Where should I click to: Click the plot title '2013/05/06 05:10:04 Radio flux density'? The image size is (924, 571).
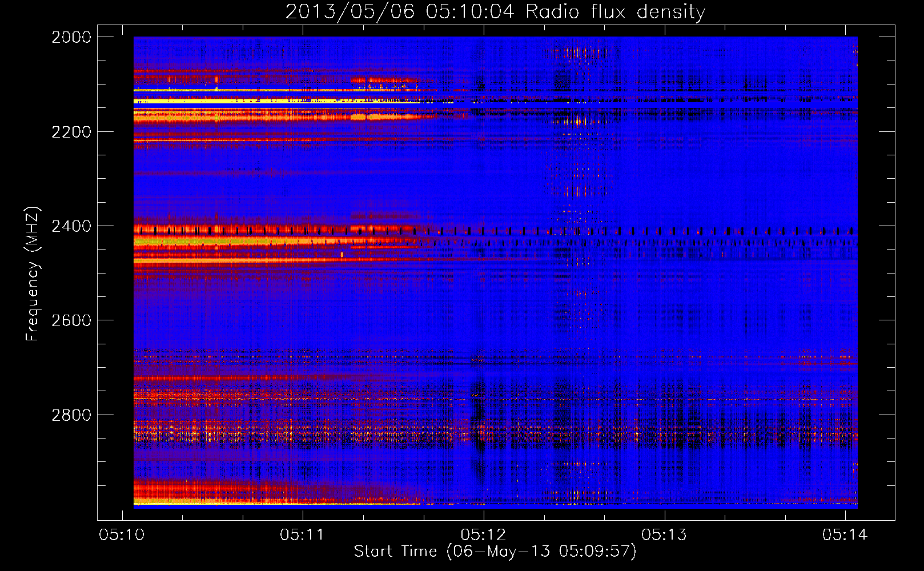tap(495, 11)
